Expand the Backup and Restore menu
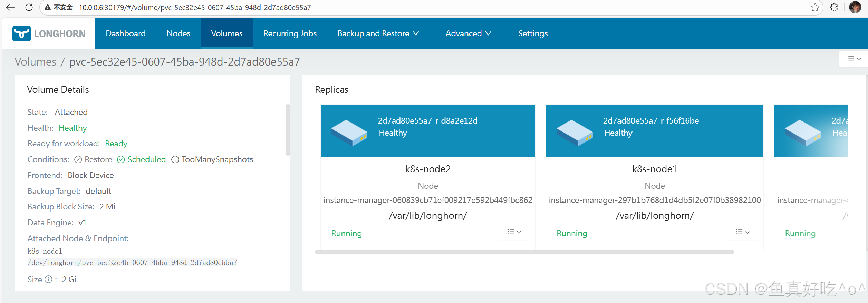 click(x=378, y=33)
